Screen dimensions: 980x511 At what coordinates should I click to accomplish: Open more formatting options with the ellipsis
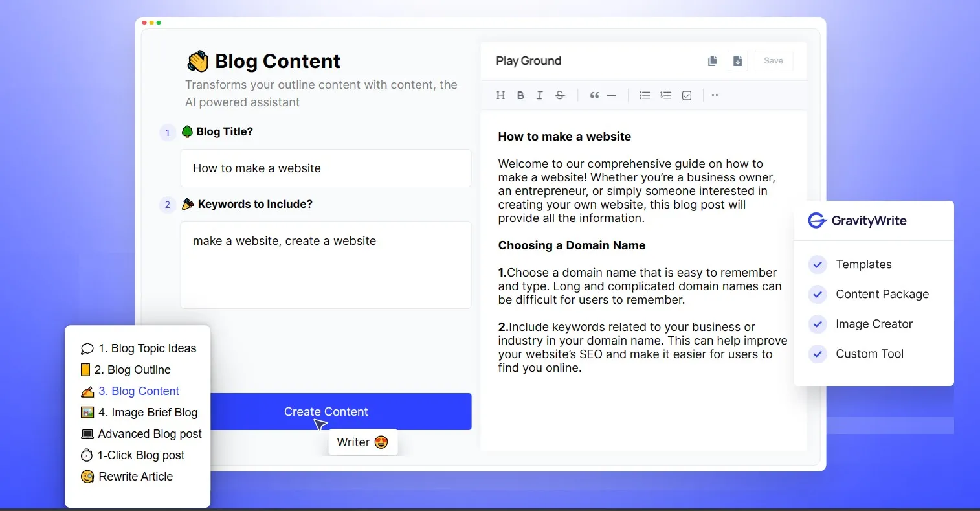pos(715,95)
